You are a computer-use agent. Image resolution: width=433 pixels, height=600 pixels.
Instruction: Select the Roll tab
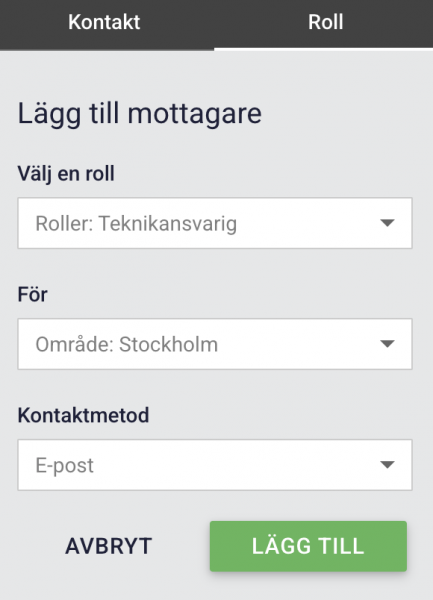[x=325, y=22]
